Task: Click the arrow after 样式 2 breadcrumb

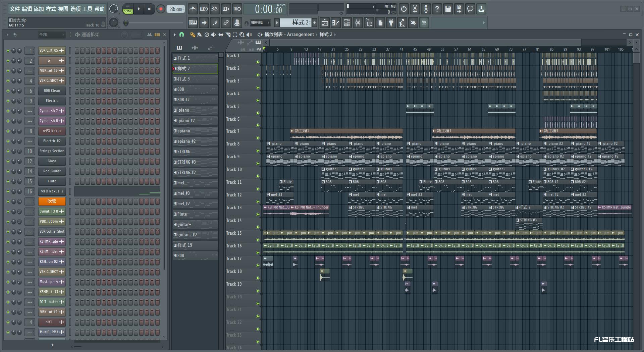Action: (x=335, y=35)
